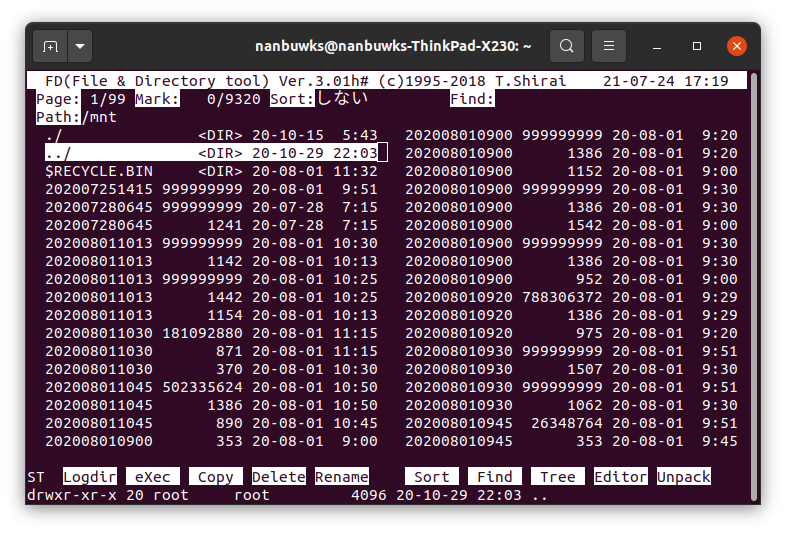Select file 202007251415
This screenshot has width=786, height=533.
[x=211, y=189]
